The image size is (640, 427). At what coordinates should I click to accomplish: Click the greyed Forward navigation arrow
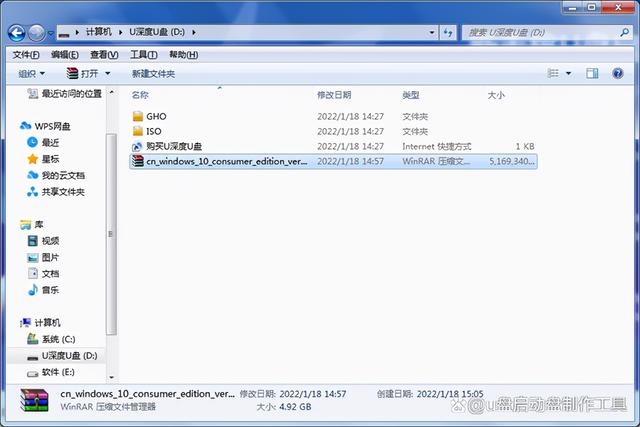37,33
